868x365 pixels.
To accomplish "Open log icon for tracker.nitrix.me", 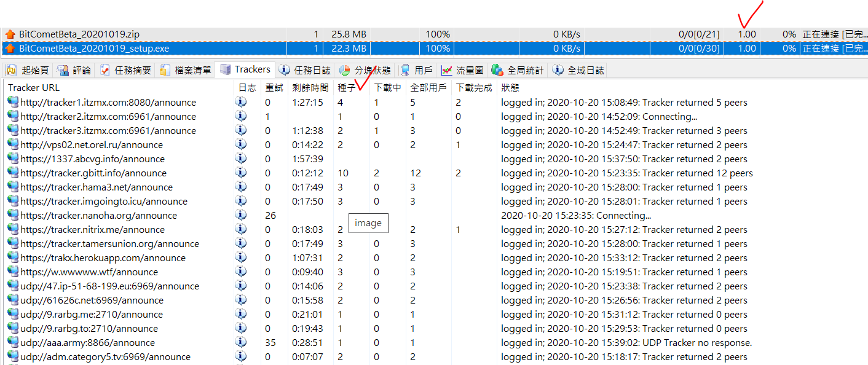I will point(241,229).
